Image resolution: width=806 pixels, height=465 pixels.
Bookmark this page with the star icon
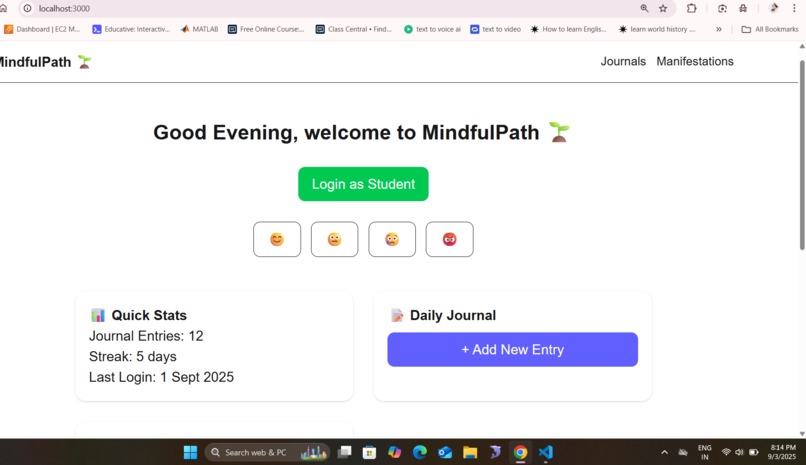(x=663, y=8)
